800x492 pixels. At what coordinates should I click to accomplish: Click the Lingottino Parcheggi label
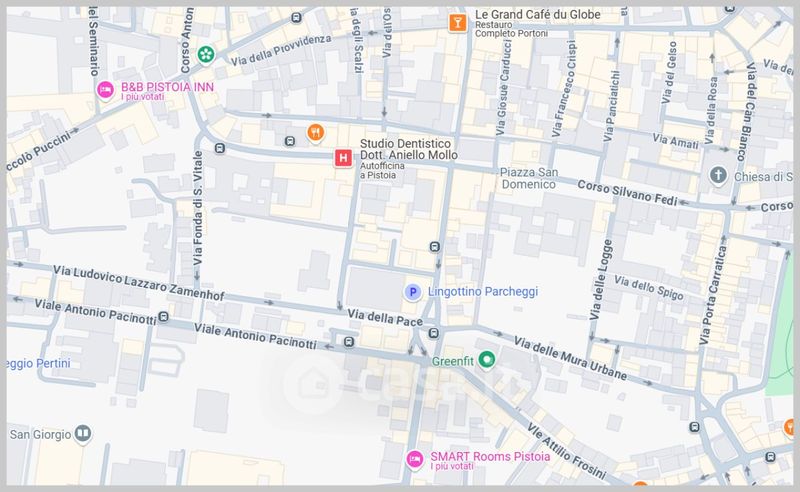point(483,291)
